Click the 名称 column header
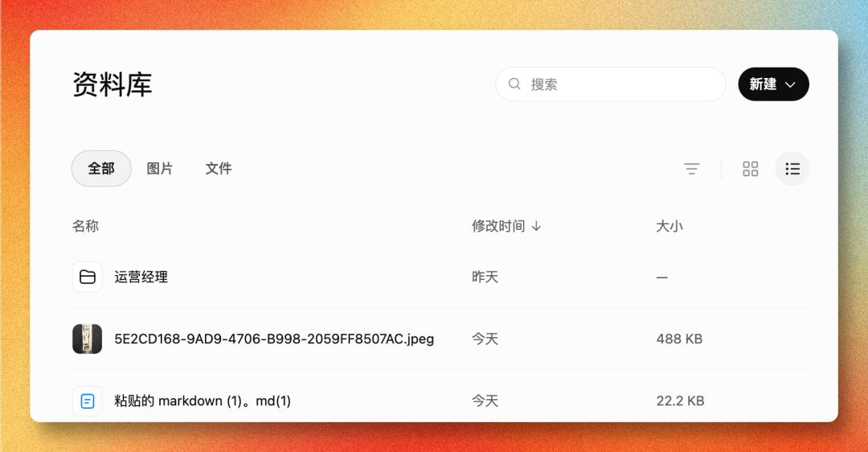This screenshot has height=452, width=868. 85,226
